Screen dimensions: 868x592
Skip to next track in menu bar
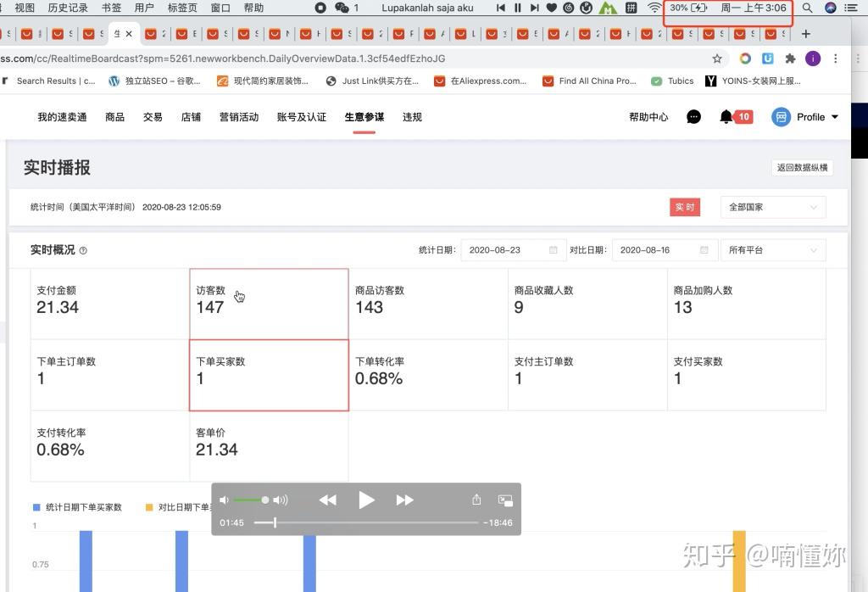tap(534, 8)
